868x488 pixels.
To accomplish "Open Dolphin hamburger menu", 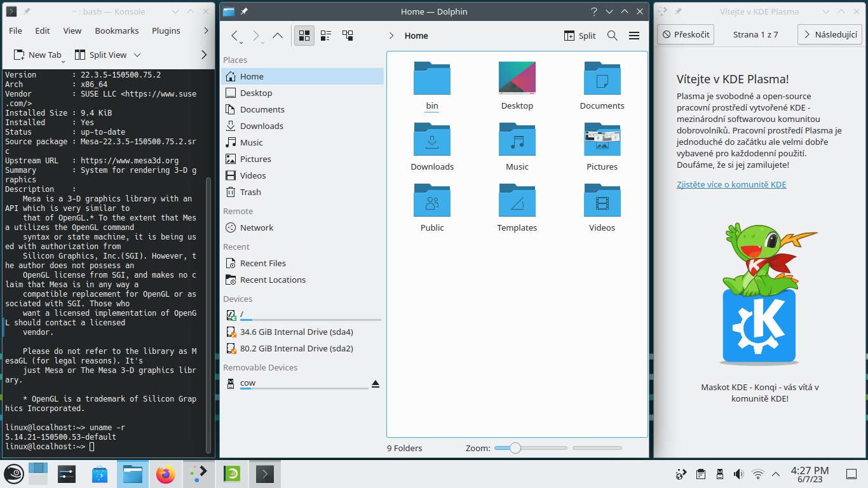I will (634, 36).
